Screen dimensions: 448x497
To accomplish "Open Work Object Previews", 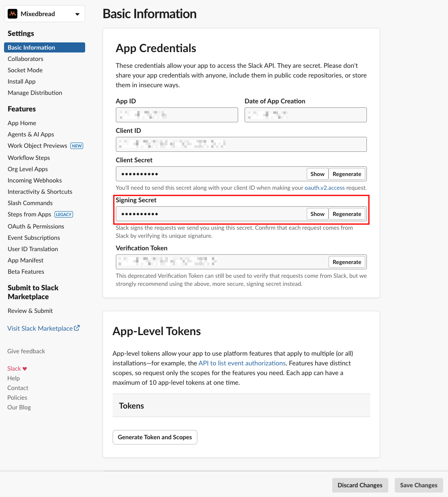I will pyautogui.click(x=37, y=146).
